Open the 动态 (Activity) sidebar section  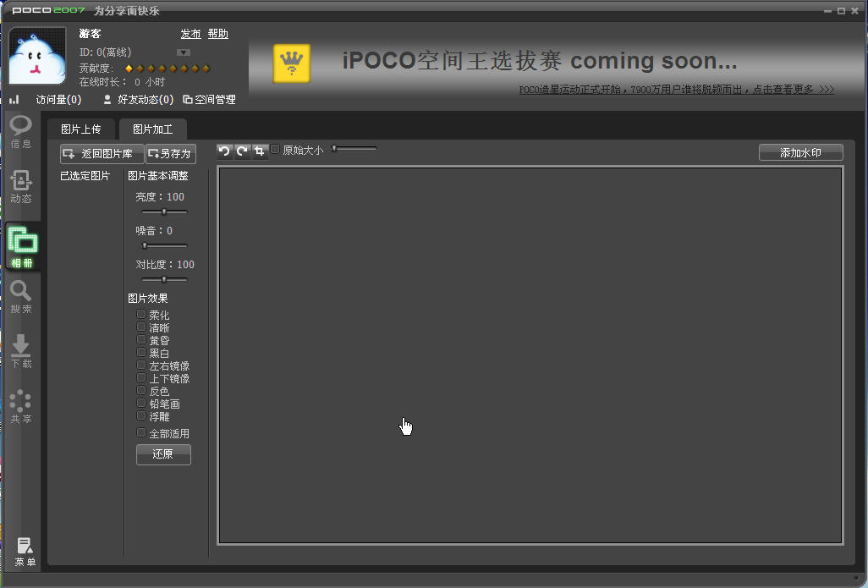21,186
